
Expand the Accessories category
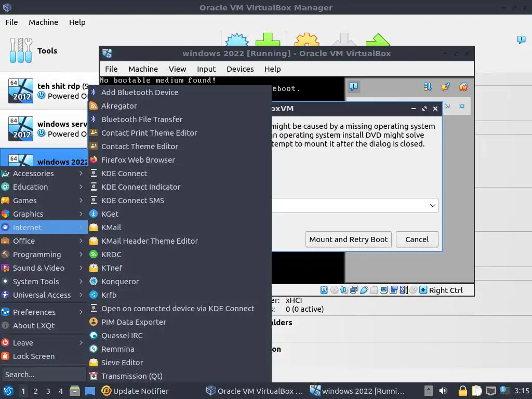click(x=44, y=174)
